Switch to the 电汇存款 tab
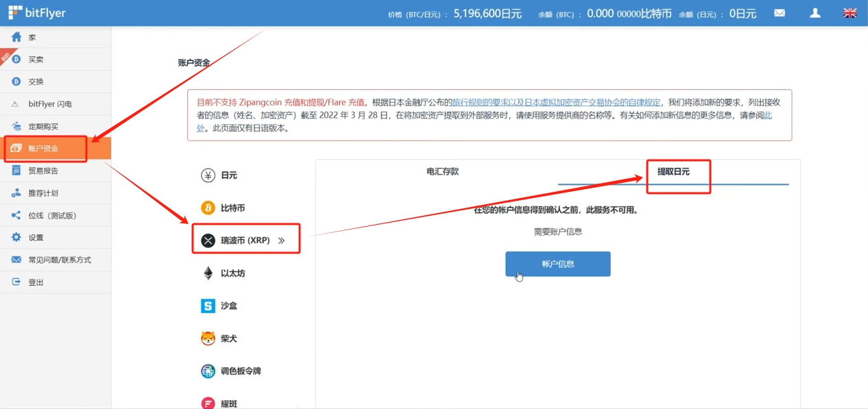This screenshot has height=409, width=868. click(x=442, y=171)
